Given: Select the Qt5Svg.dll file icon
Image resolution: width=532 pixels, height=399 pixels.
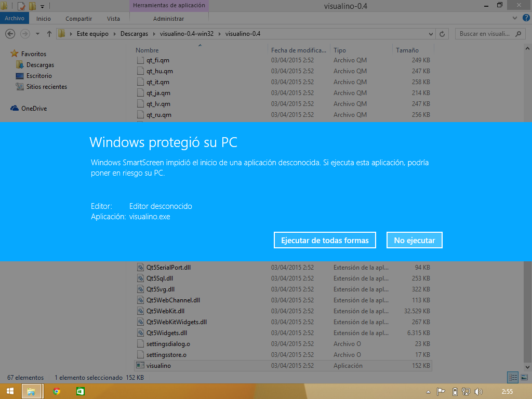Looking at the screenshot, I should [140, 289].
